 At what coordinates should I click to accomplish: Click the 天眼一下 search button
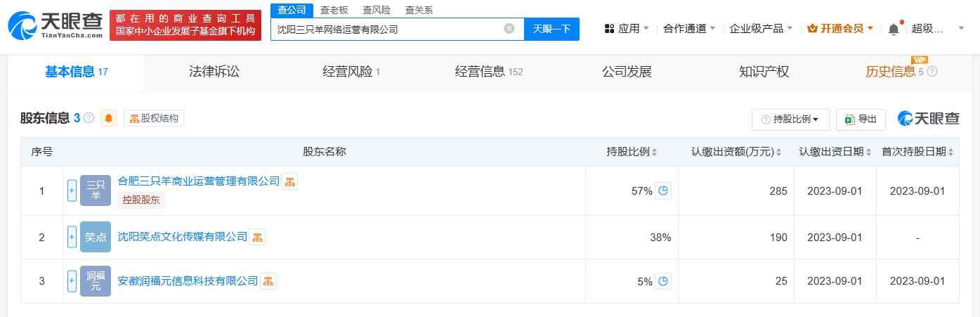[551, 29]
